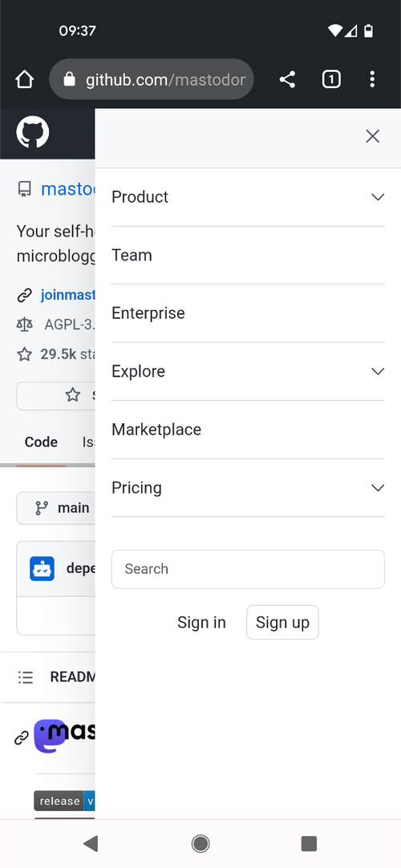This screenshot has height=868, width=401.
Task: Click the GitHub Octocat logo
Action: [x=33, y=132]
